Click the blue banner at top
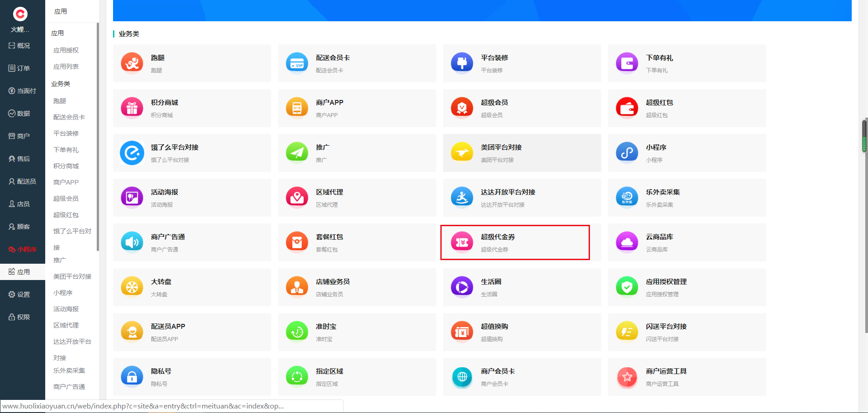The image size is (868, 413). [482, 10]
